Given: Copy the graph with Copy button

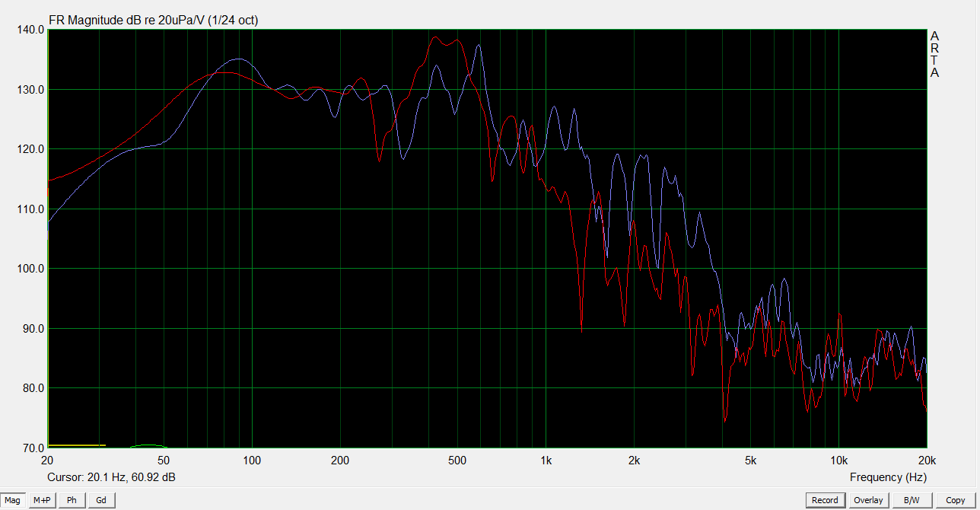Looking at the screenshot, I should 956,500.
